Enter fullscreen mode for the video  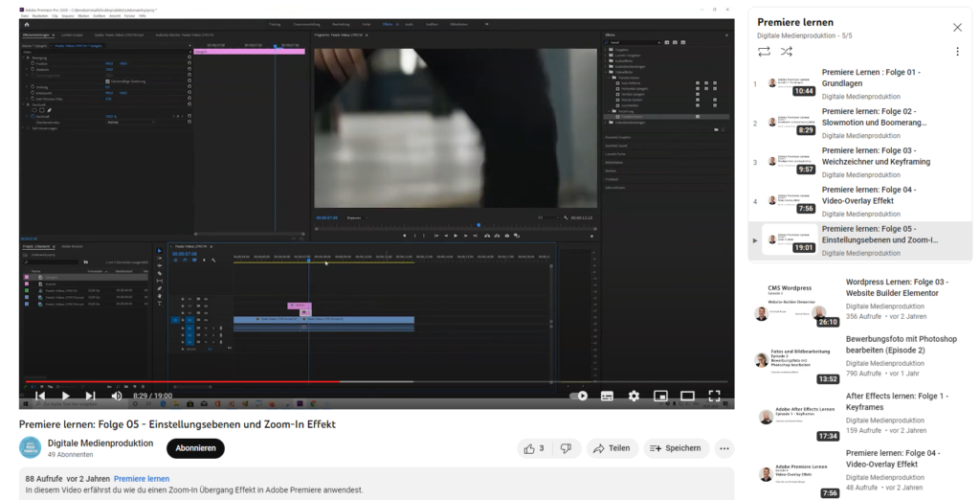pyautogui.click(x=714, y=396)
